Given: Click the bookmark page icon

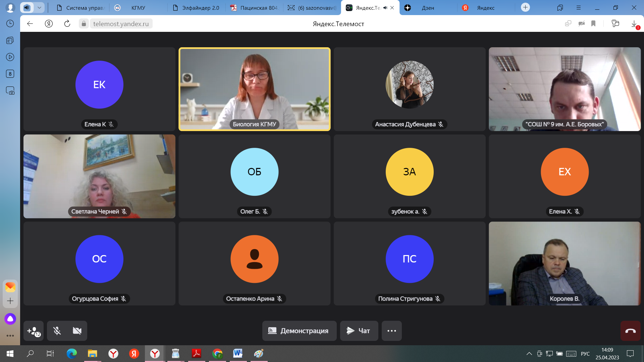Looking at the screenshot, I should tap(593, 23).
